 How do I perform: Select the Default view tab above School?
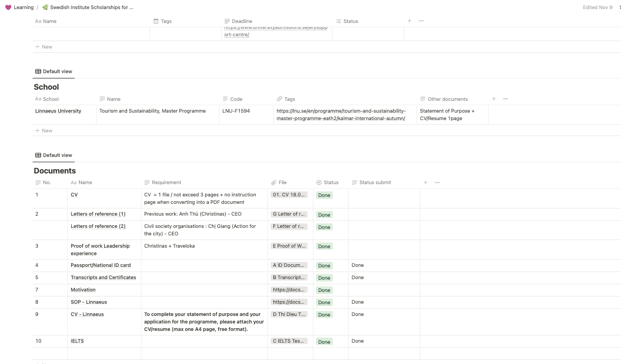click(x=54, y=72)
